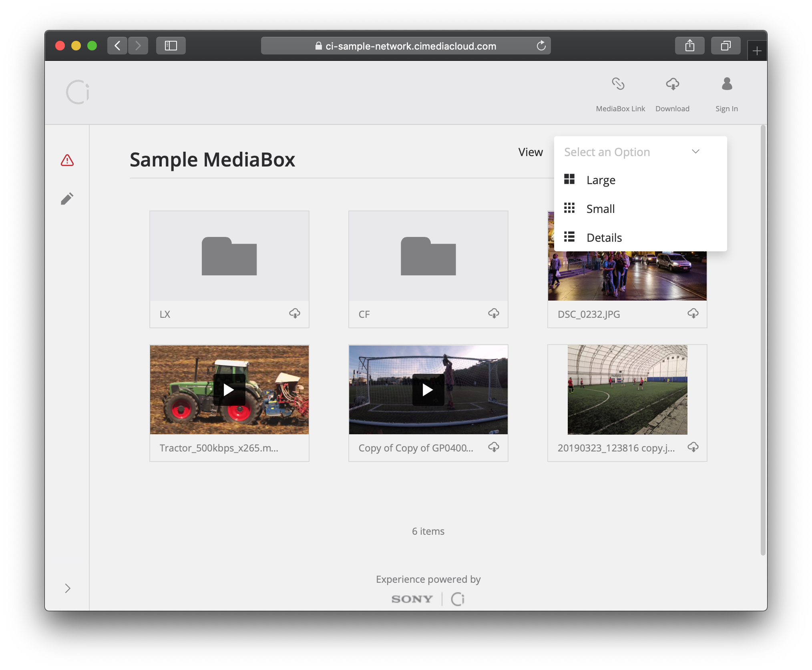
Task: Open the LX folder icon
Action: click(229, 256)
